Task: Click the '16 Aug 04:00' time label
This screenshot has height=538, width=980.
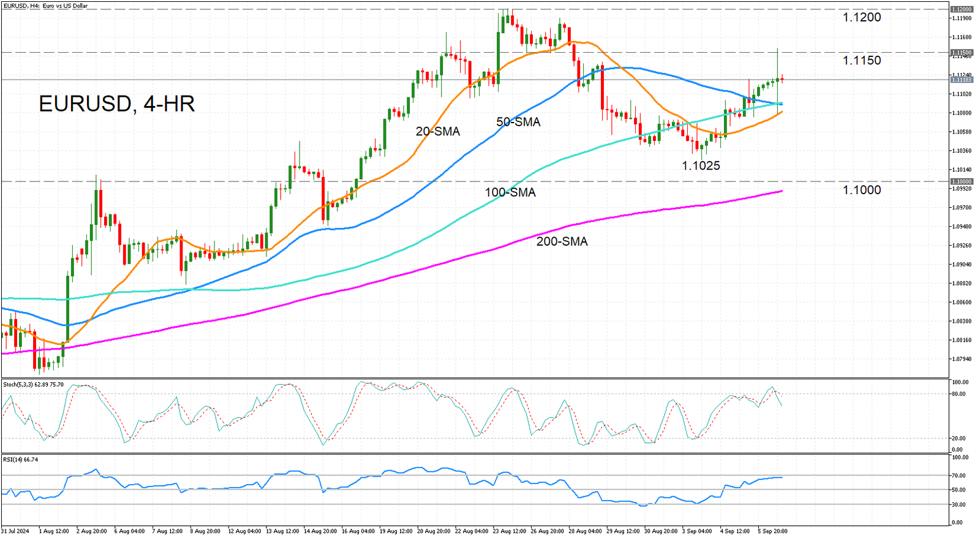Action: point(358,531)
